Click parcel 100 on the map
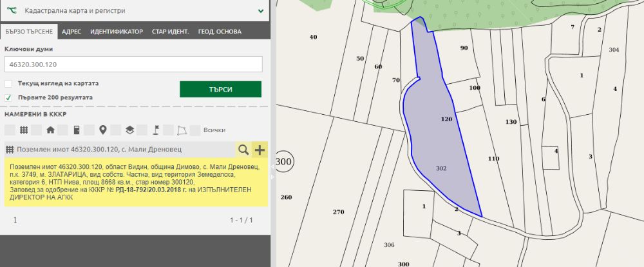The width and height of the screenshot is (644, 267). point(475,88)
